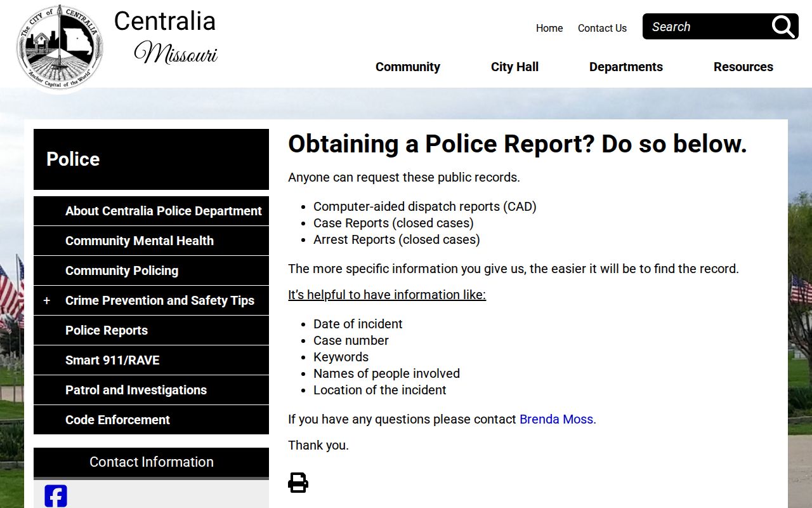Select Police Reports in sidebar
The height and width of the screenshot is (508, 812).
click(x=151, y=330)
